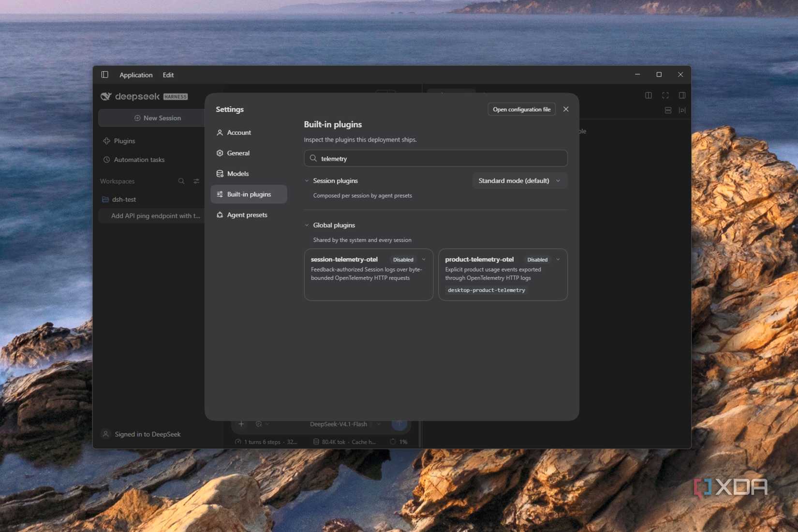The height and width of the screenshot is (532, 798).
Task: Click the split-view layout icon at top right
Action: [x=649, y=95]
